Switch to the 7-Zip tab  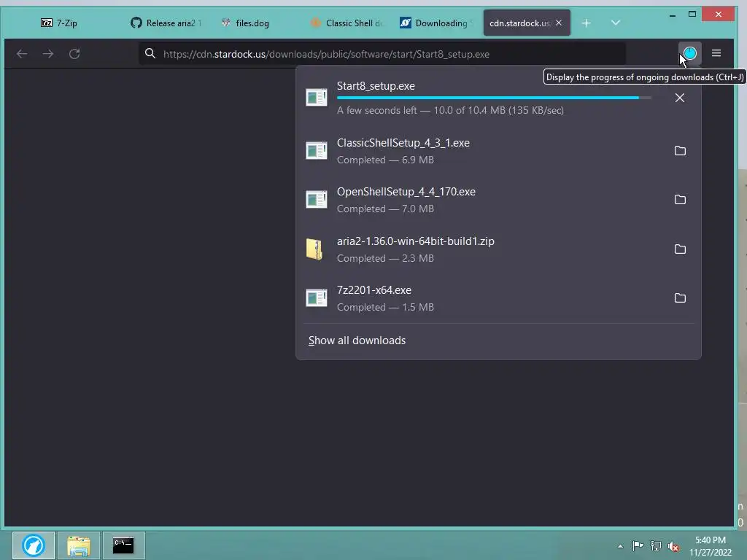[x=59, y=23]
